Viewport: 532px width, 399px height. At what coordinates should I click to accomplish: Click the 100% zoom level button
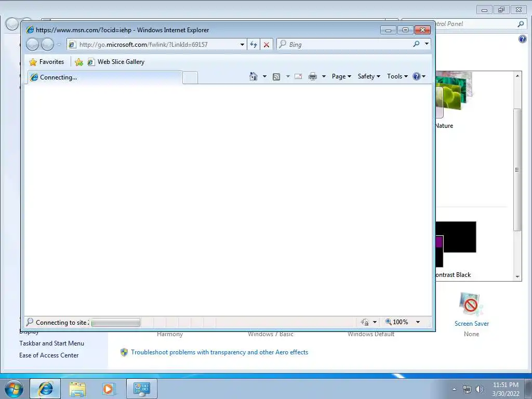point(396,322)
